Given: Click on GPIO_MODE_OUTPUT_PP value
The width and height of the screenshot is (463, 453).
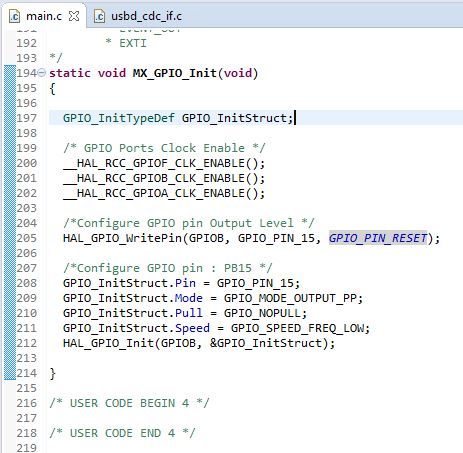Looking at the screenshot, I should click(290, 298).
